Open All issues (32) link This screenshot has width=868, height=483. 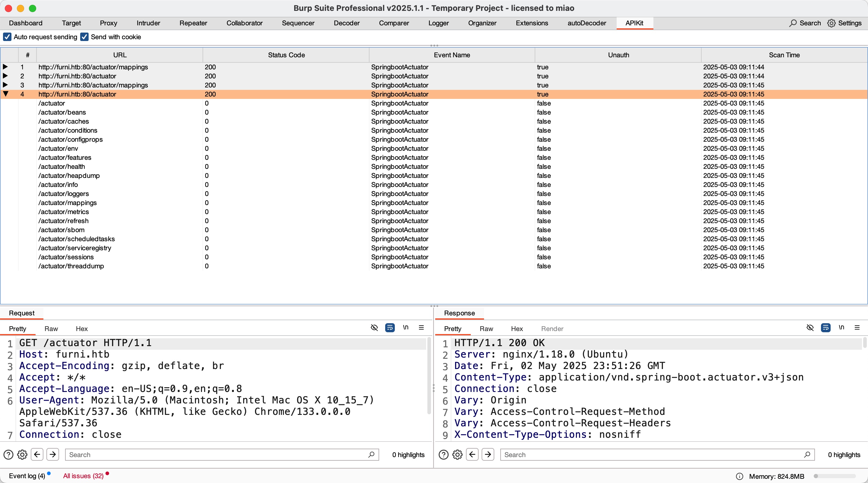(83, 475)
